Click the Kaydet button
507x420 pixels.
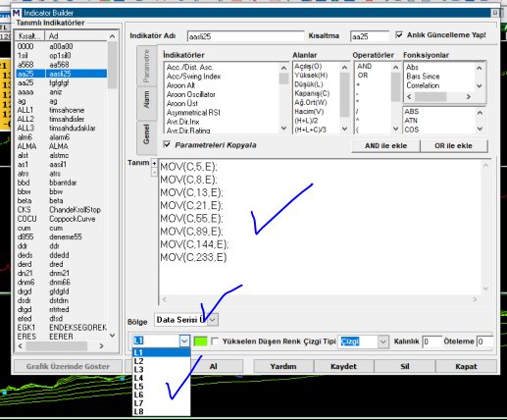pyautogui.click(x=343, y=366)
